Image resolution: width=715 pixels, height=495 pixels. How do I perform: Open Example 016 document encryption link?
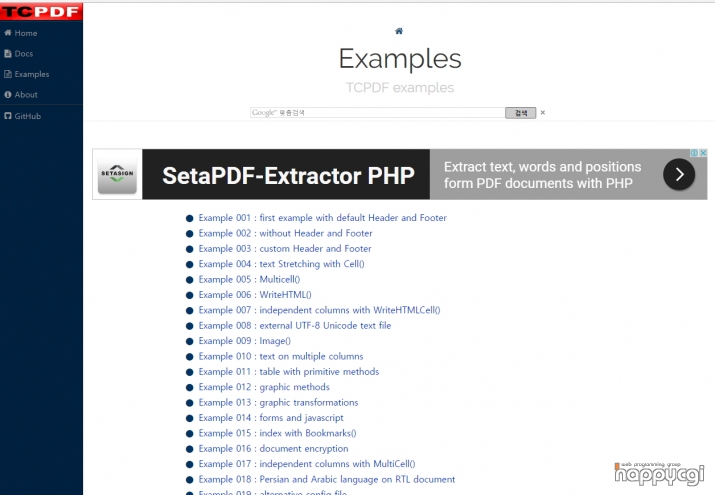(x=273, y=449)
